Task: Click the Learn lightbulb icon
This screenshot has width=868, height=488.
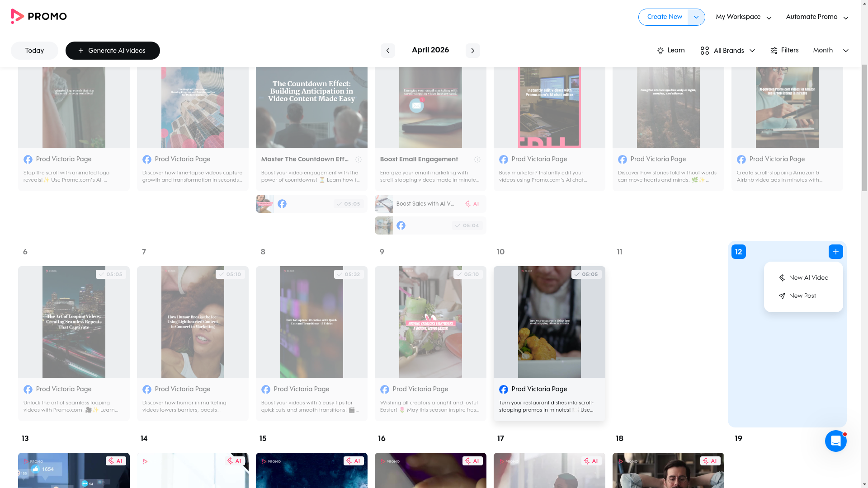Action: click(x=660, y=51)
